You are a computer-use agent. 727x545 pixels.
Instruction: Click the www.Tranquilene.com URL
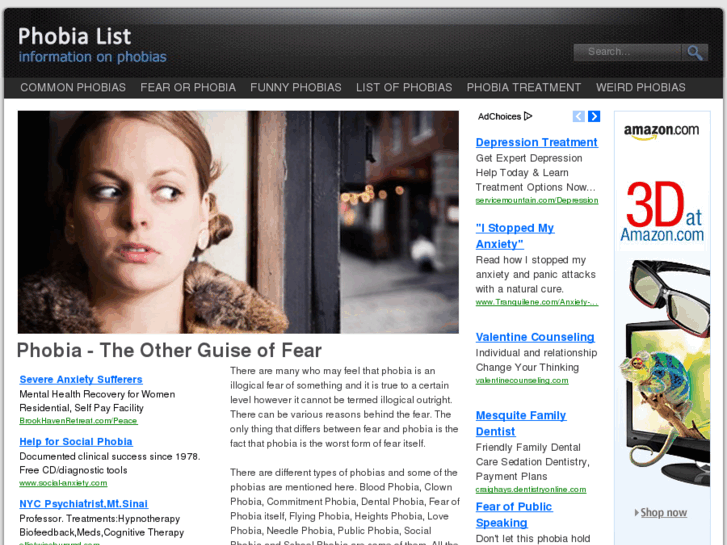point(537,302)
